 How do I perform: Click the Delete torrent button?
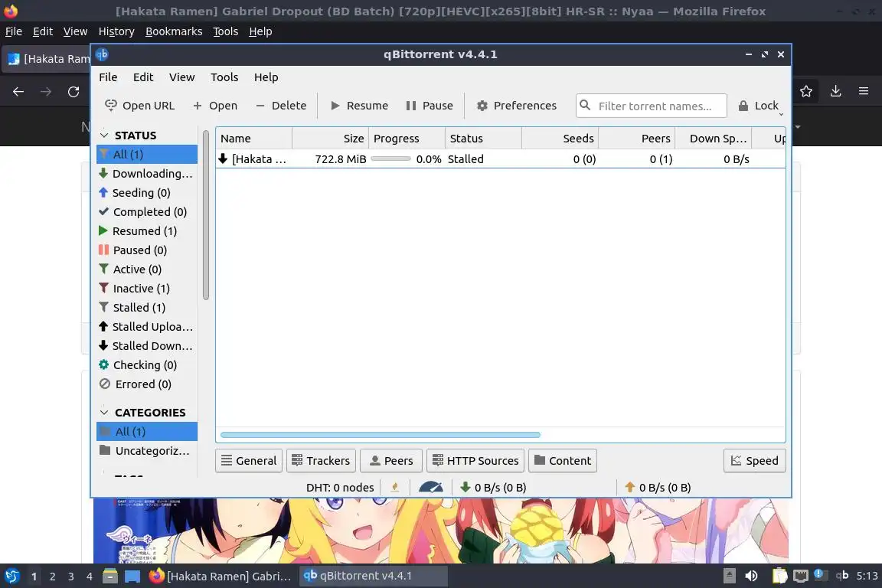(281, 105)
